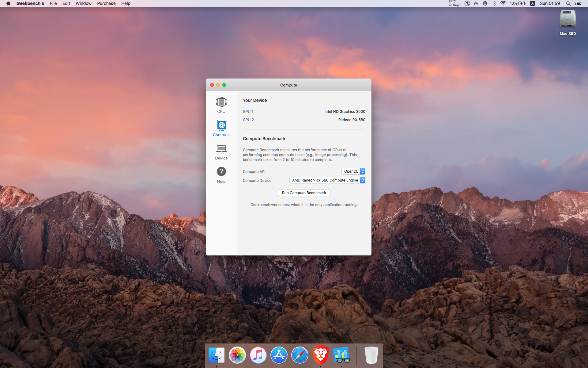Launch iTunes from the Dock
This screenshot has width=588, height=368.
(x=258, y=355)
